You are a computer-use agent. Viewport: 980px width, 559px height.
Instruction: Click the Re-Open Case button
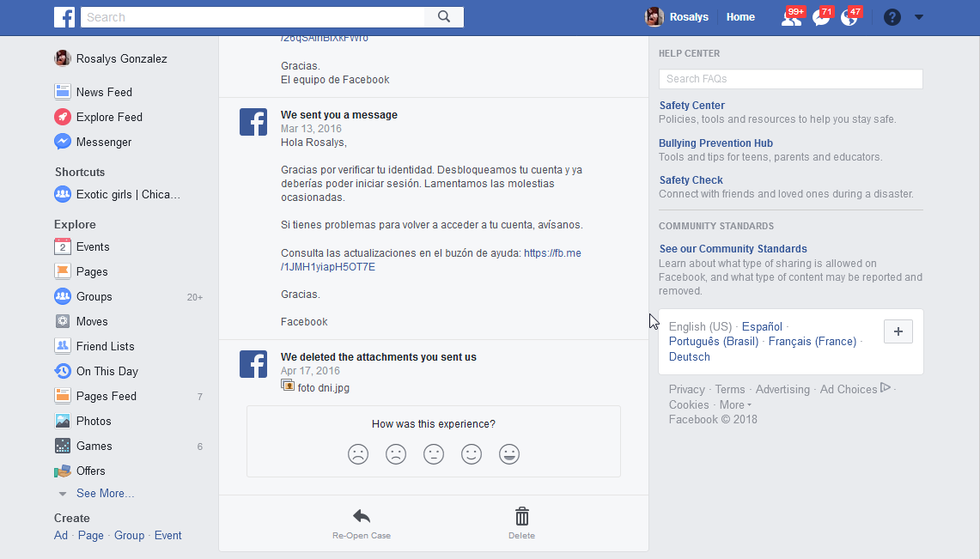tap(362, 524)
